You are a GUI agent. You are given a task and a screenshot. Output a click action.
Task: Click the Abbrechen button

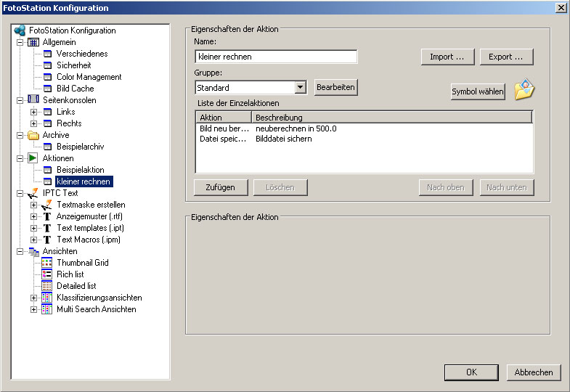pos(534,372)
